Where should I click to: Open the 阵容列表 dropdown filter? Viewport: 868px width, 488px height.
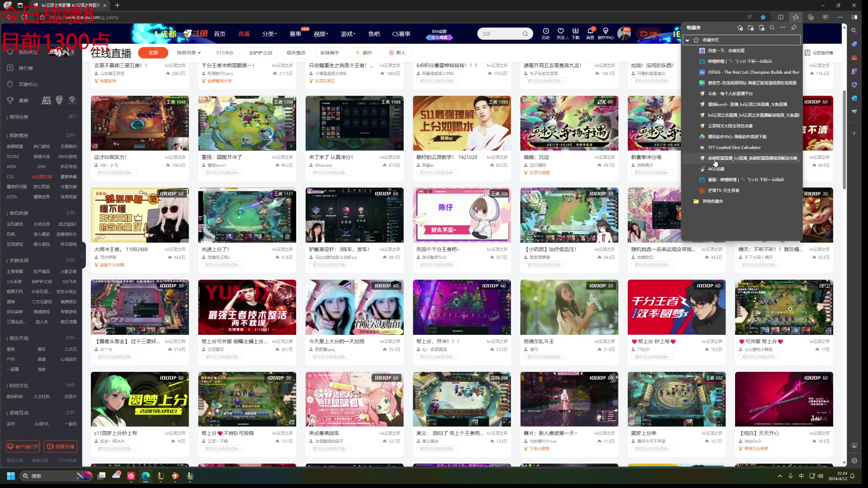pyautogui.click(x=189, y=53)
